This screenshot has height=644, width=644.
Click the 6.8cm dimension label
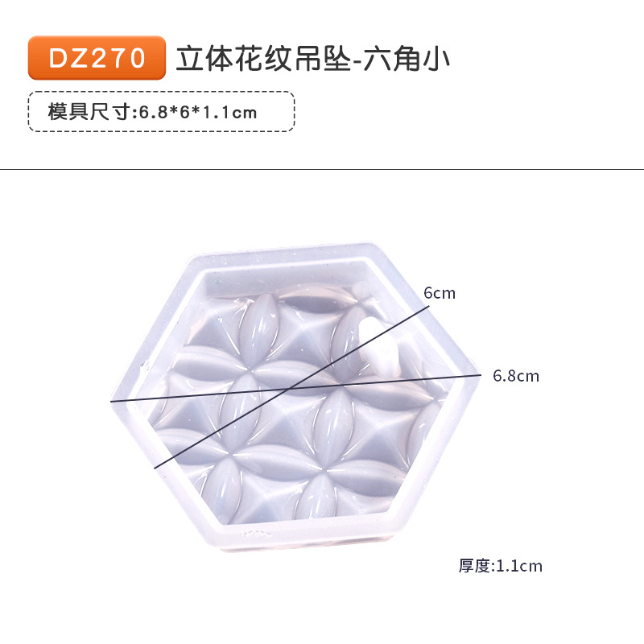[x=516, y=376]
